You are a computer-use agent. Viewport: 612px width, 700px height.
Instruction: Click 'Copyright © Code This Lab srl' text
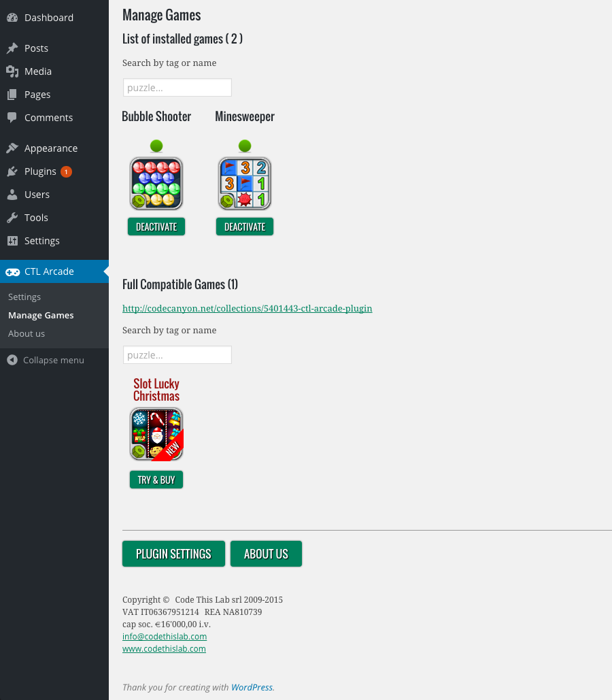[x=182, y=600]
